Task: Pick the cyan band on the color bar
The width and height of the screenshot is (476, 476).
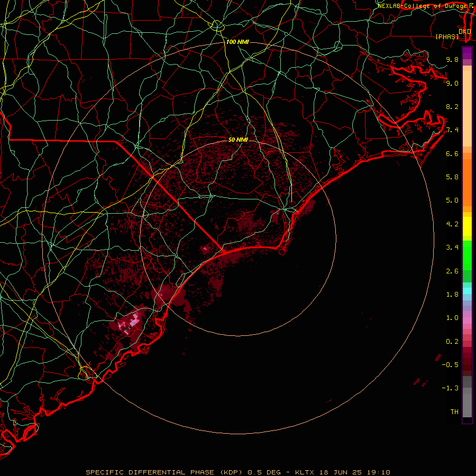Action: (467, 291)
